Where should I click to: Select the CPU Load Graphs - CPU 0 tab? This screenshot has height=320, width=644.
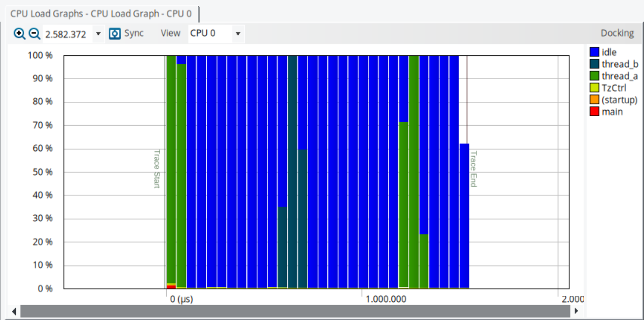[101, 13]
